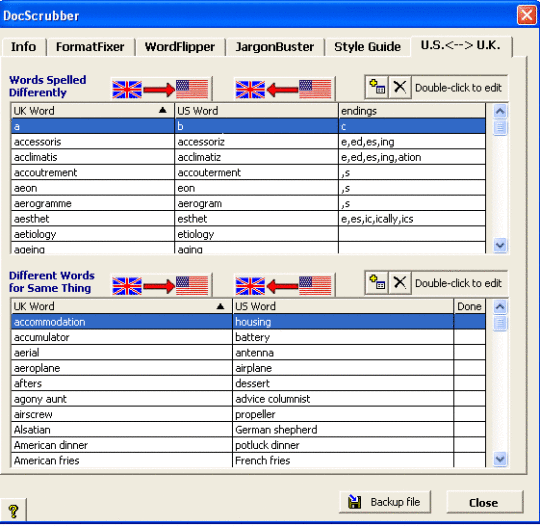
Task: Open the WordFlipper tab
Action: 180,47
